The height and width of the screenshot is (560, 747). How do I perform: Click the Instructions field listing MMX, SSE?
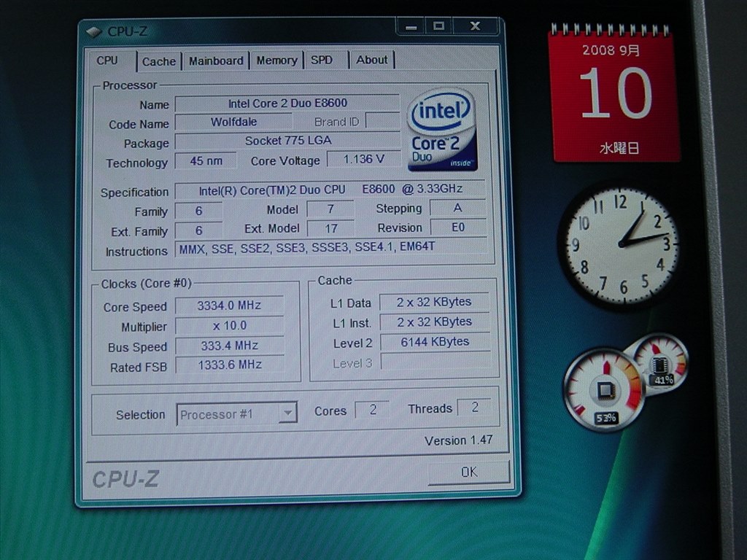(x=330, y=248)
